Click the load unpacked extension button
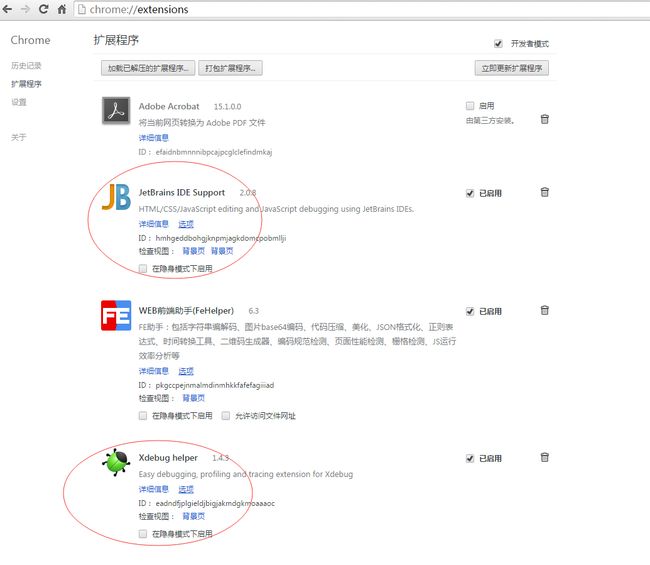Image resolution: width=650 pixels, height=565 pixels. point(148,68)
